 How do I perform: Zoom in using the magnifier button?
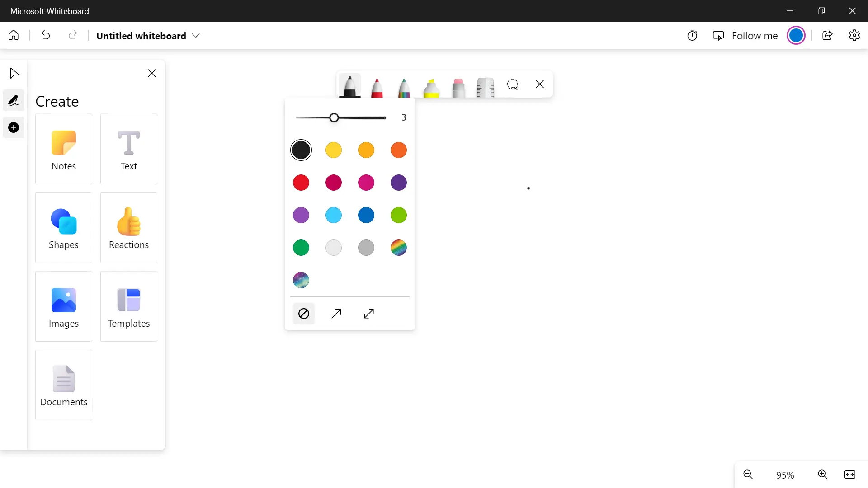click(823, 474)
